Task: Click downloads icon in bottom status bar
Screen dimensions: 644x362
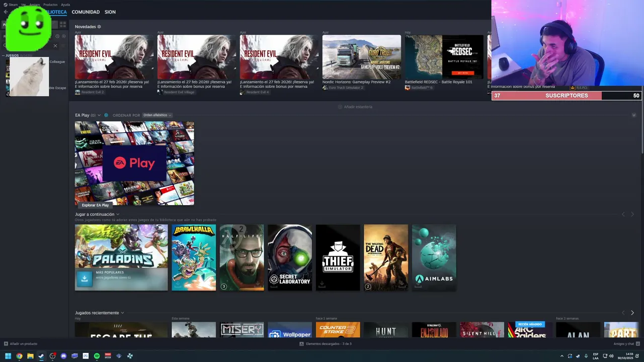Action: pos(301,344)
